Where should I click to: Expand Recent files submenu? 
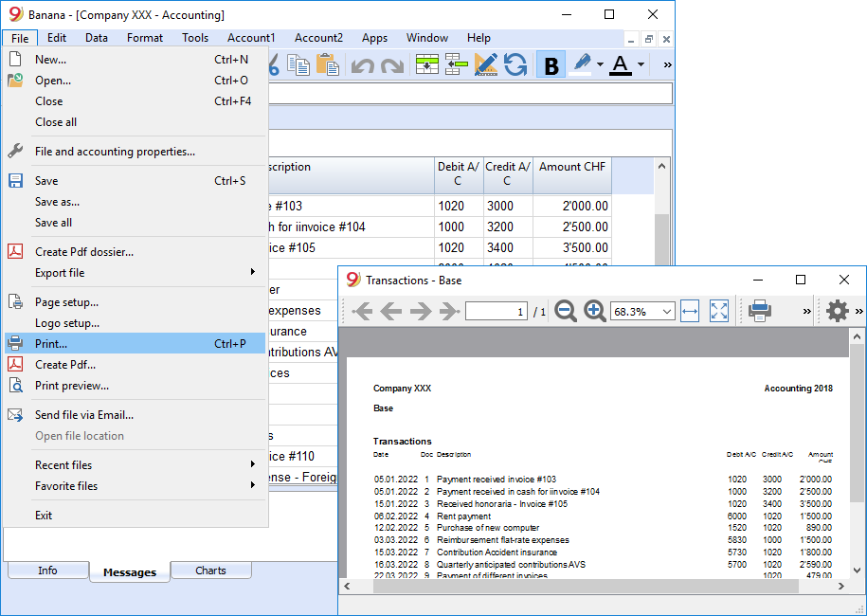tap(135, 465)
